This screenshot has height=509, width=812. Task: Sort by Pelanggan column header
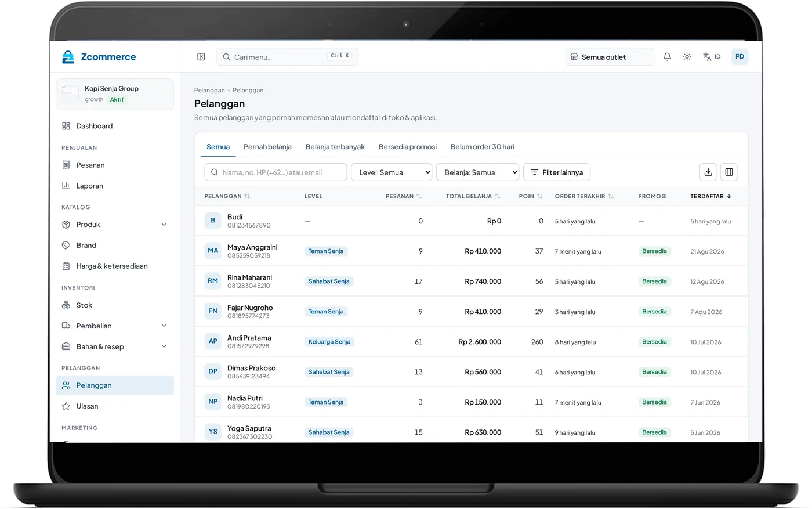(227, 196)
